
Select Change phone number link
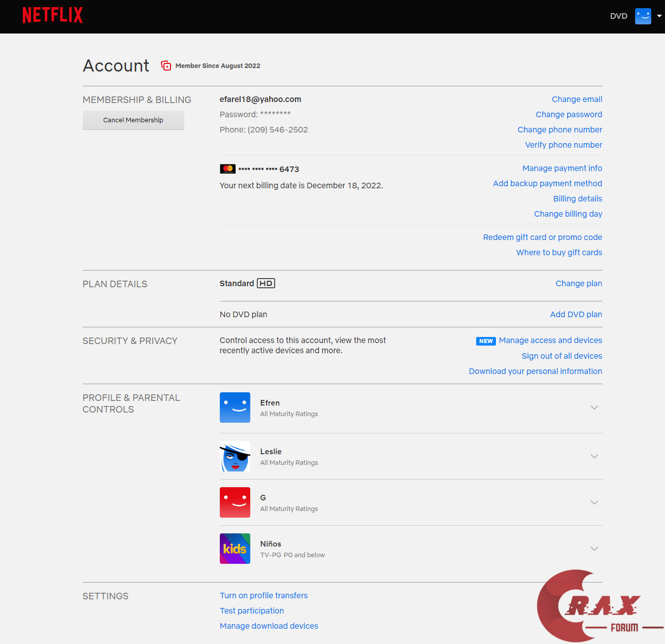pyautogui.click(x=560, y=130)
